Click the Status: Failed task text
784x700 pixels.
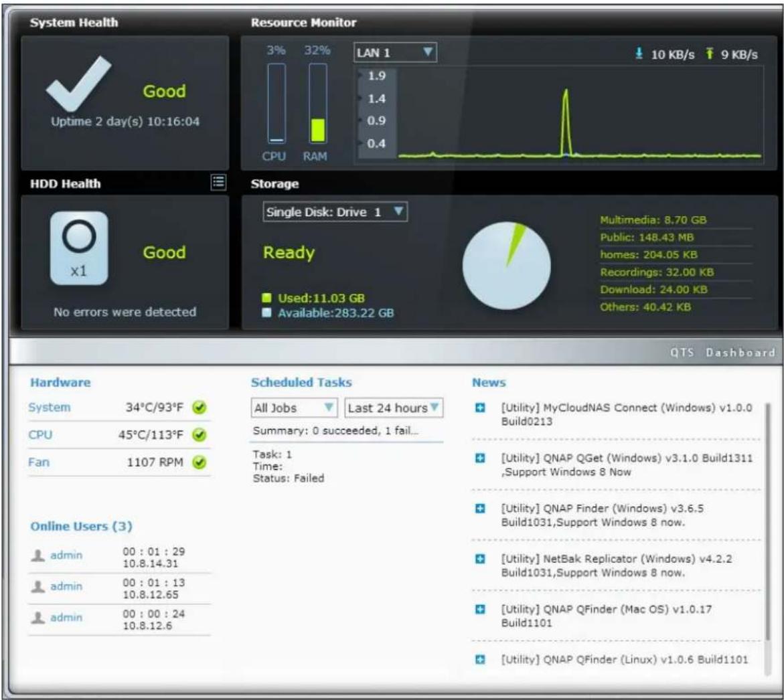[x=289, y=478]
